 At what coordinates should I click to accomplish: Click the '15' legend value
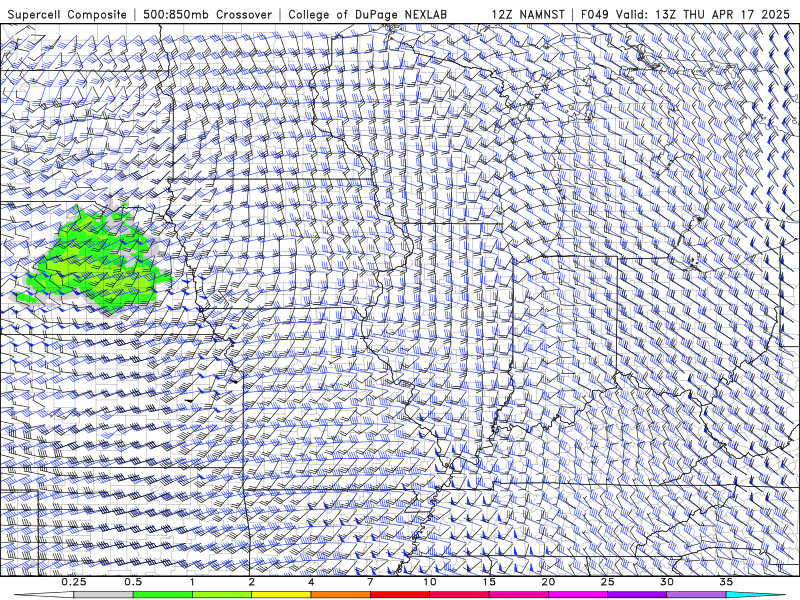[x=489, y=582]
